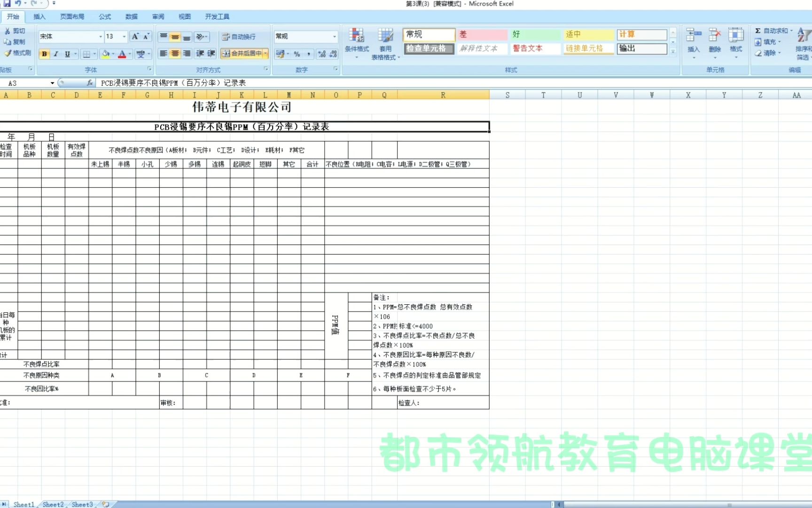The width and height of the screenshot is (812, 508).
Task: Open the Format cells (格式) menu
Action: 736,43
